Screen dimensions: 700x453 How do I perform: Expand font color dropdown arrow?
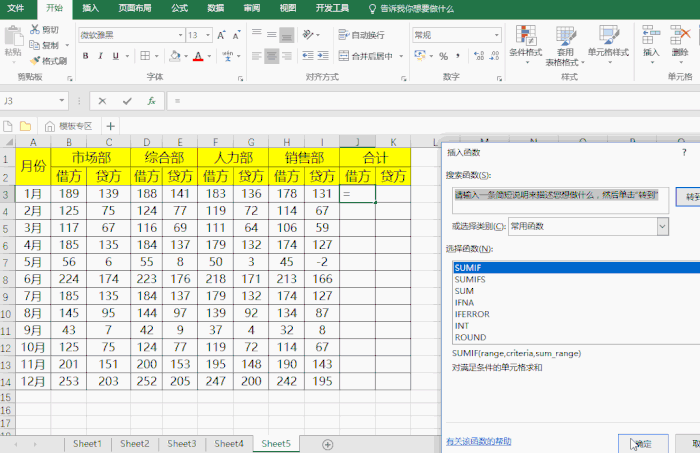point(209,56)
